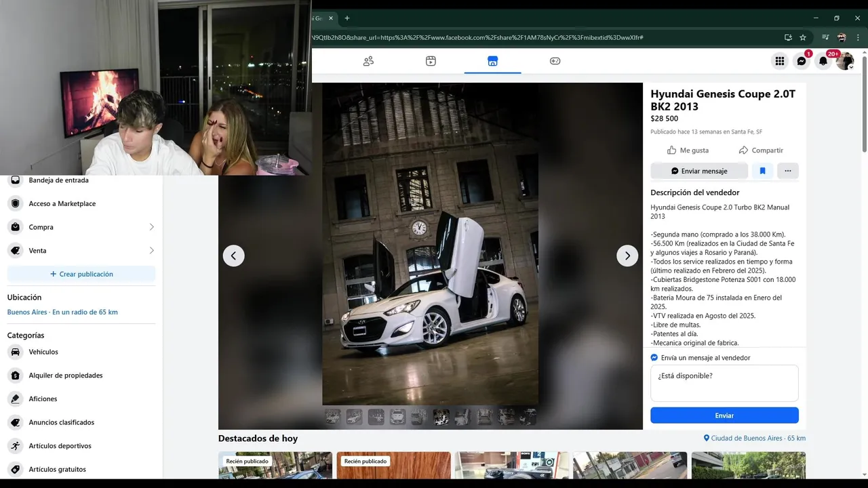Select Alquiler de propiedades category
Screen dimensions: 868x488
click(81, 375)
